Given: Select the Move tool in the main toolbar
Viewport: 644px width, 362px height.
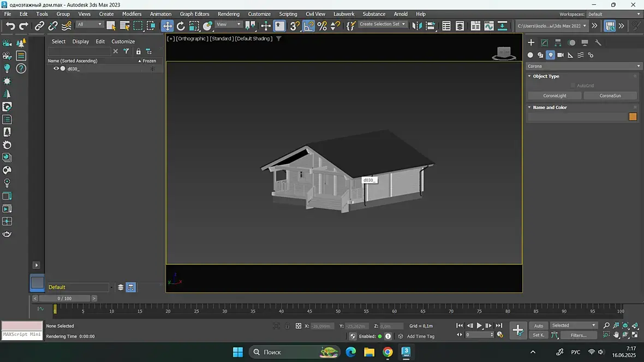Looking at the screenshot, I should [x=167, y=26].
